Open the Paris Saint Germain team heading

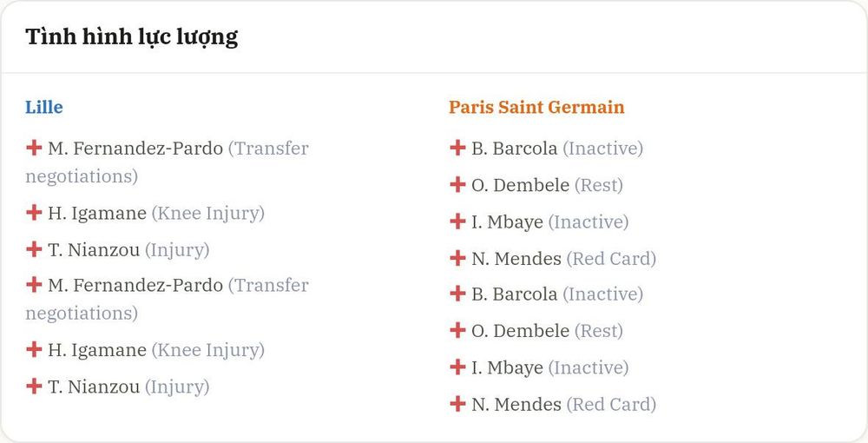(x=536, y=107)
